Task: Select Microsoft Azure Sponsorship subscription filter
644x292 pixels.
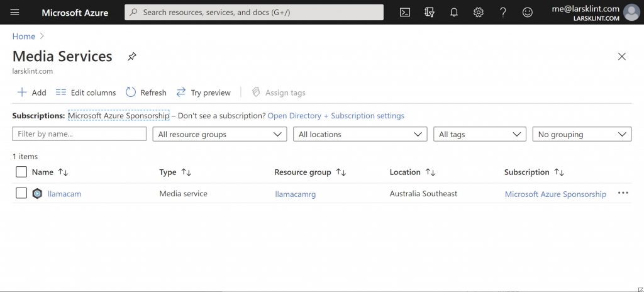Action: pos(118,116)
